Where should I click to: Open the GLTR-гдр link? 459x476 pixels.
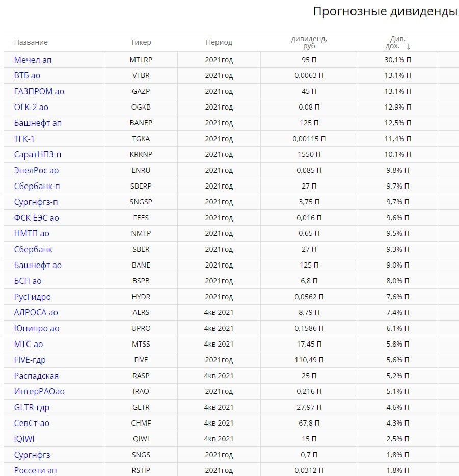(32, 407)
